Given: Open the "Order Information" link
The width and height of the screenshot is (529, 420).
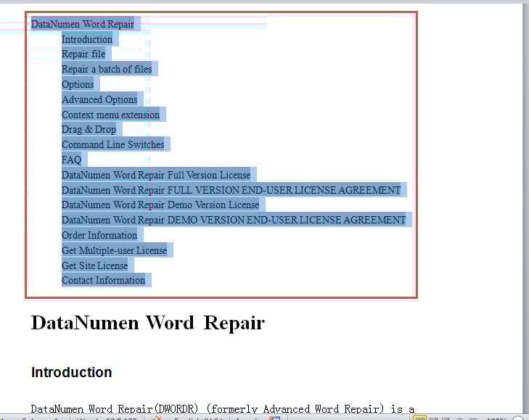Looking at the screenshot, I should [99, 236].
